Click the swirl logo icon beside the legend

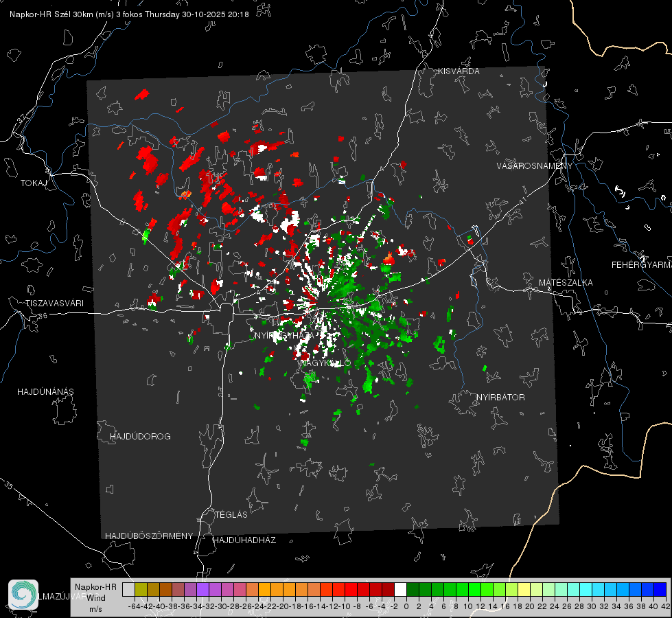click(x=23, y=595)
